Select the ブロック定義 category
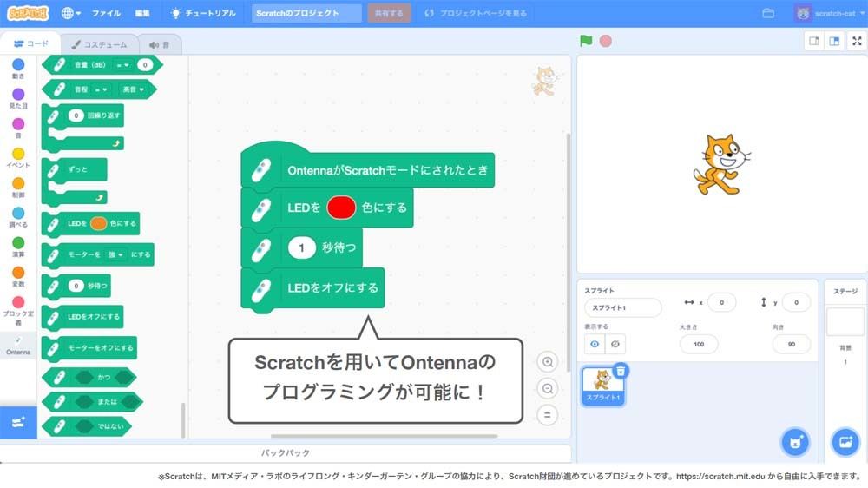 tap(18, 311)
